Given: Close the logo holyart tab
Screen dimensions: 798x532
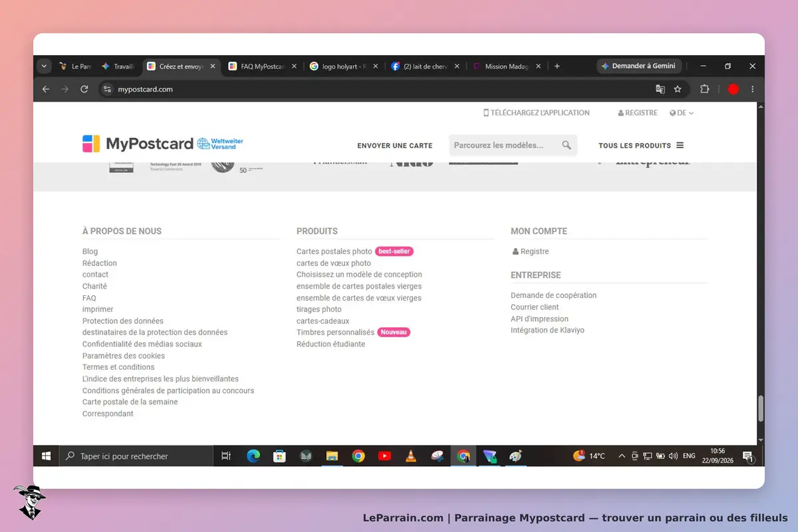Looking at the screenshot, I should [x=375, y=66].
